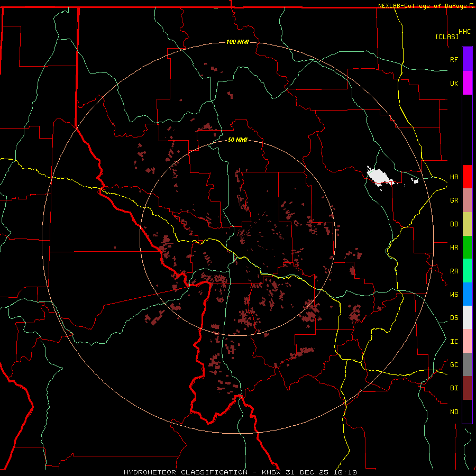476x476 pixels.
Task: Select the salmon GR swatch in legend
Action: (467, 200)
